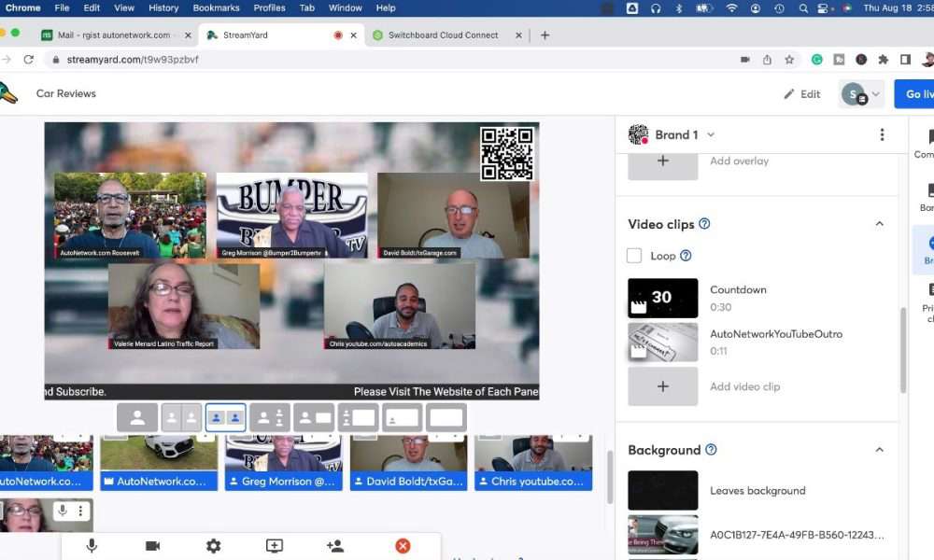Click the Go live button
934x560 pixels.
click(x=915, y=94)
